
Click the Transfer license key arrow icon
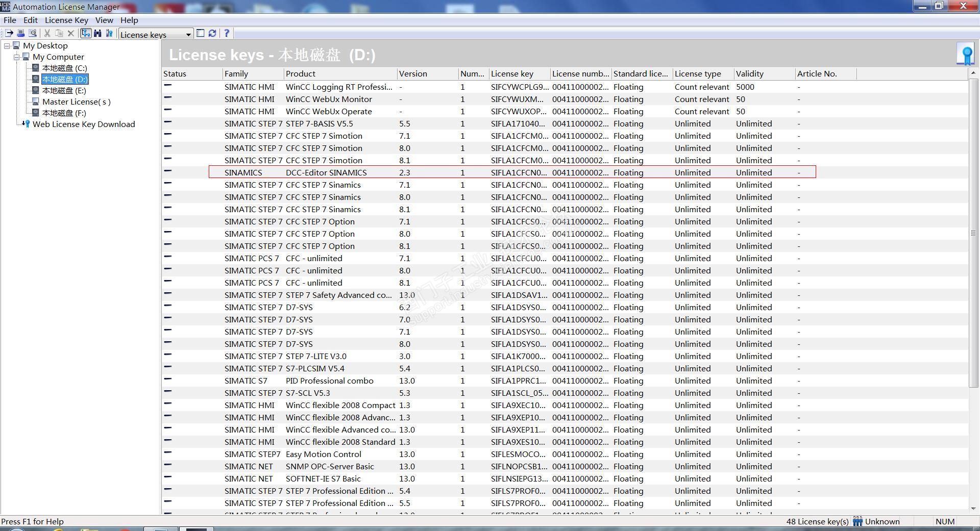9,33
